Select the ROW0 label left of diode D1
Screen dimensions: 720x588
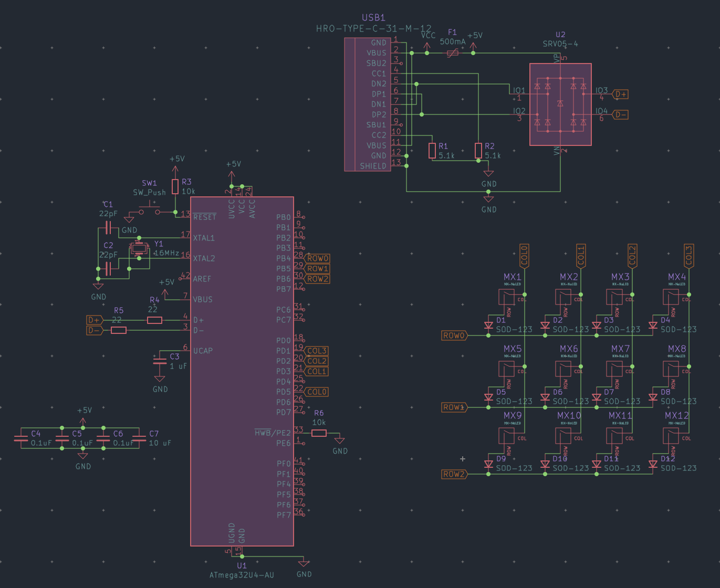(x=455, y=335)
